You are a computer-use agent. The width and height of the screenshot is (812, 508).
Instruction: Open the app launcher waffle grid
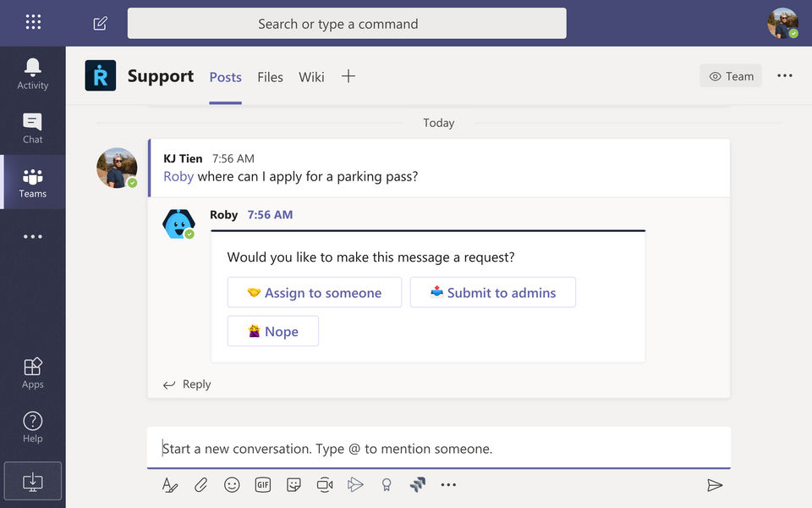pyautogui.click(x=33, y=23)
